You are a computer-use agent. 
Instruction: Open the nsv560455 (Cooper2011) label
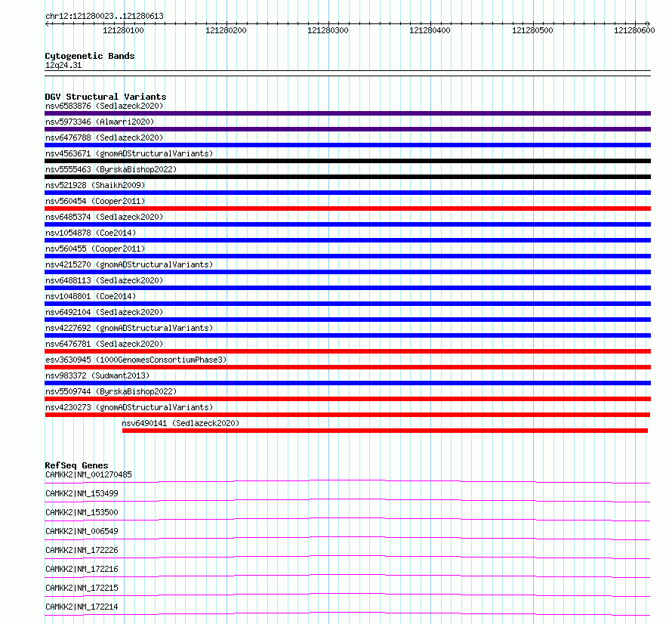[95, 249]
